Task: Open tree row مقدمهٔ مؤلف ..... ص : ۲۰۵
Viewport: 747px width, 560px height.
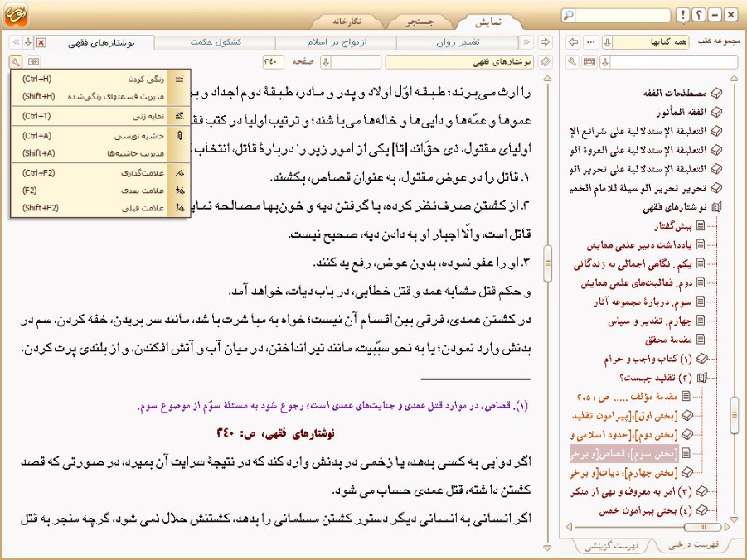Action: tap(628, 396)
